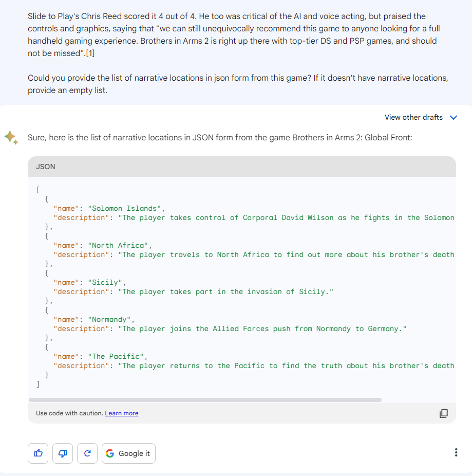Viewport: 472px width, 476px height.
Task: Open the three-dot more options menu
Action: tap(456, 452)
